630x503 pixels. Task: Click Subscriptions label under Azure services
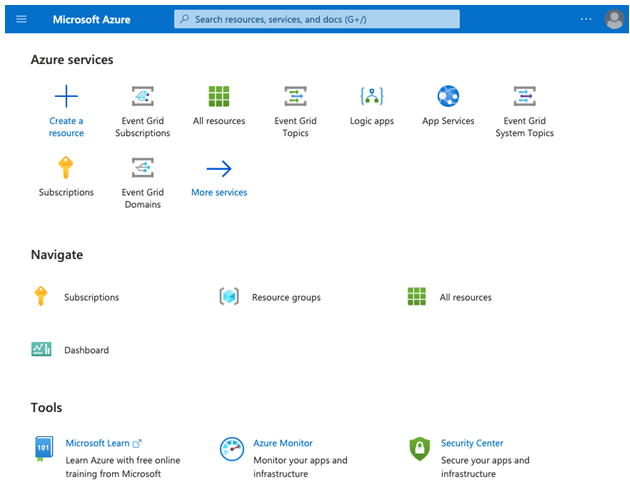tap(66, 192)
